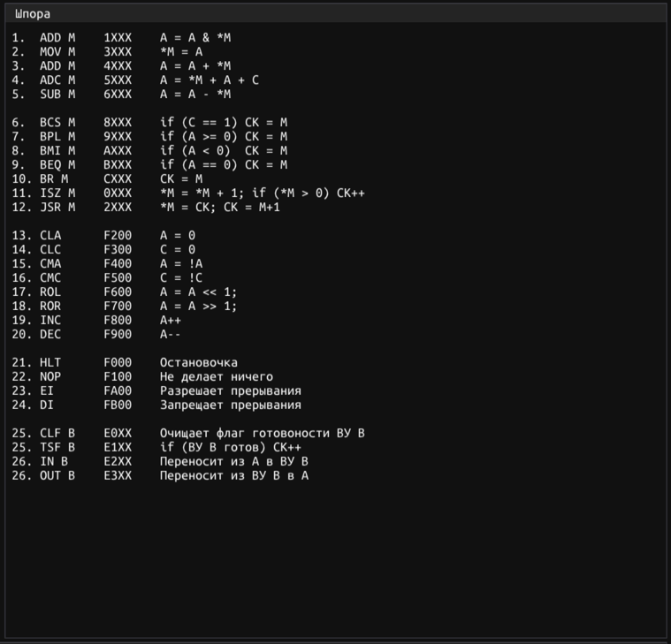Select the ADC M instruction line
Image resolution: width=671 pixels, height=644 pixels.
point(135,80)
